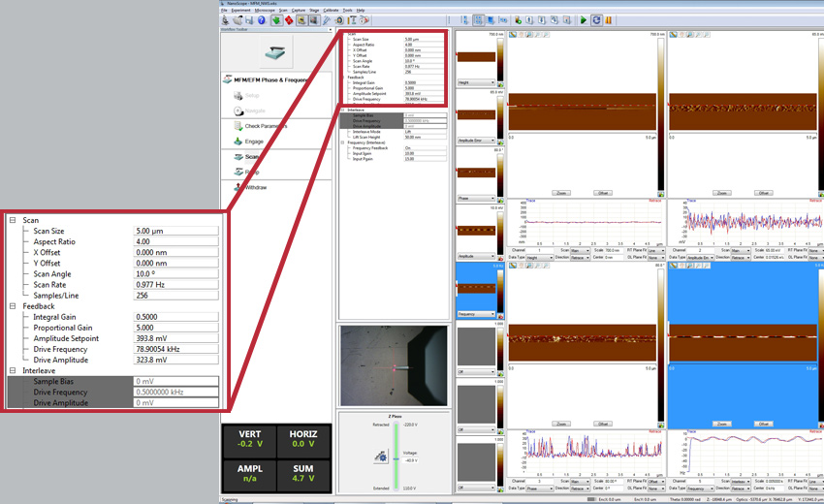This screenshot has height=504, width=824.
Task: Click the color table icon beside the Amplitude Error dropdown
Action: [500, 142]
